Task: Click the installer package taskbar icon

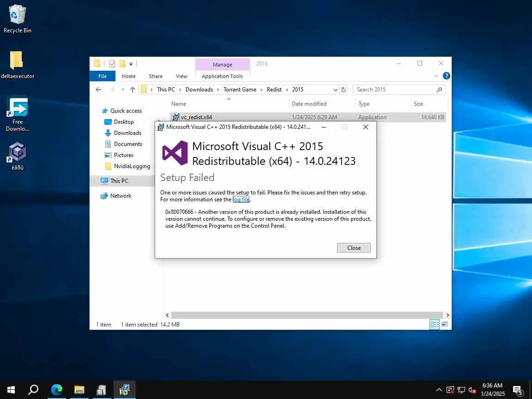Action: [101, 389]
